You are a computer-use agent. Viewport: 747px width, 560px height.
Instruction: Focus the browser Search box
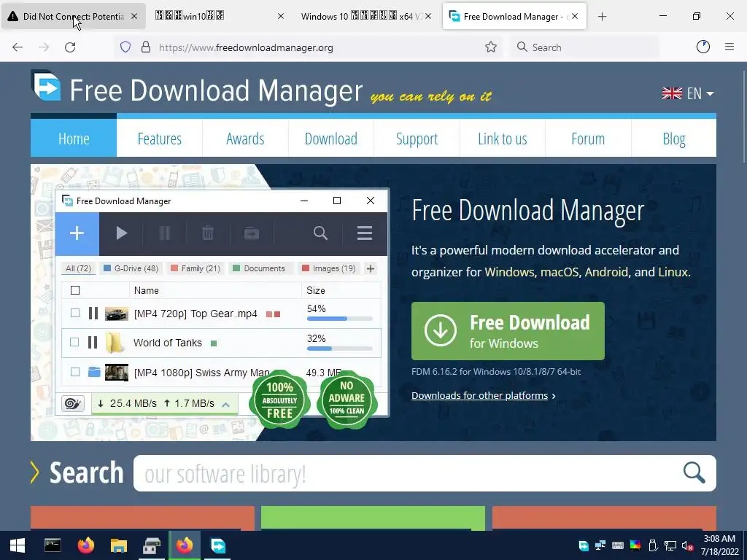pos(585,47)
